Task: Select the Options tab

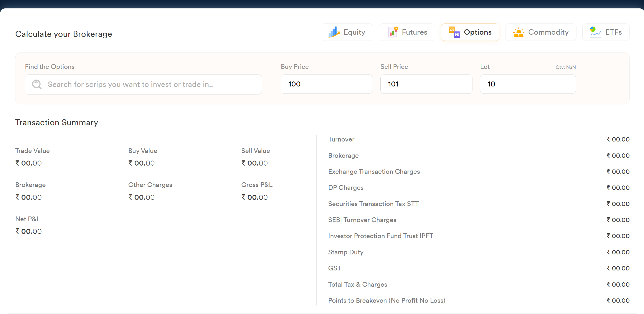Action: (x=477, y=32)
